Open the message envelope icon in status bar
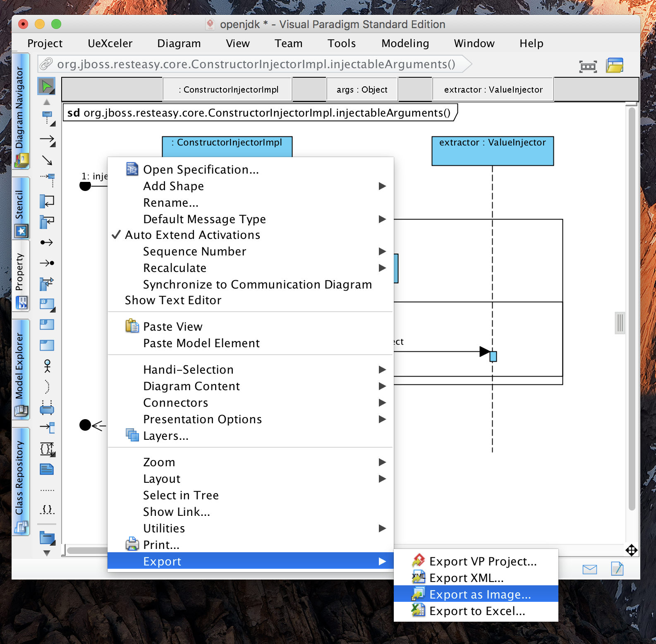 click(x=589, y=570)
